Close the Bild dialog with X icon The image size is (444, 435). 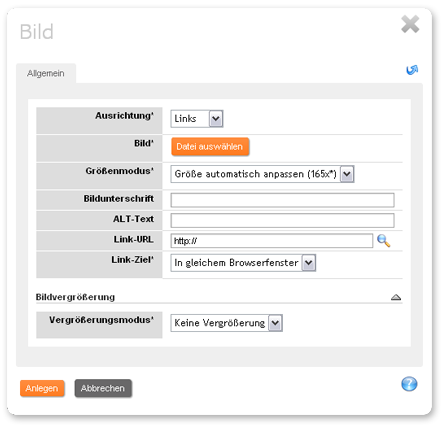pyautogui.click(x=410, y=24)
